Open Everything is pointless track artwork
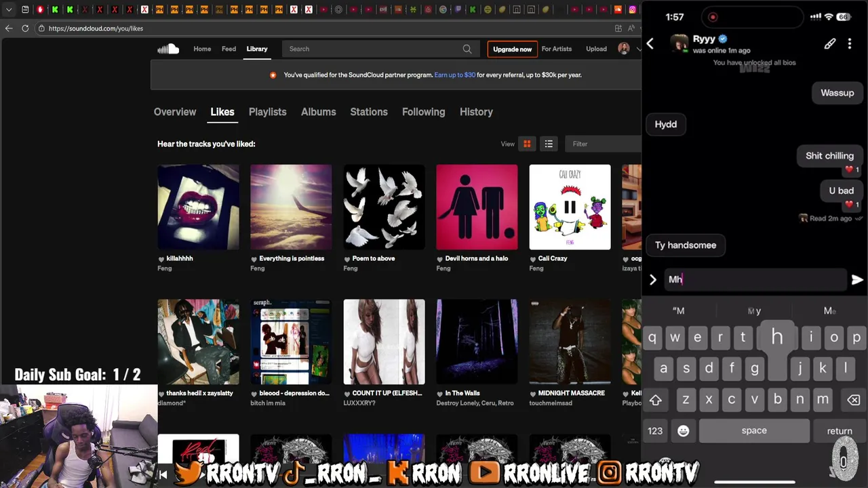The width and height of the screenshot is (868, 488). 291,207
